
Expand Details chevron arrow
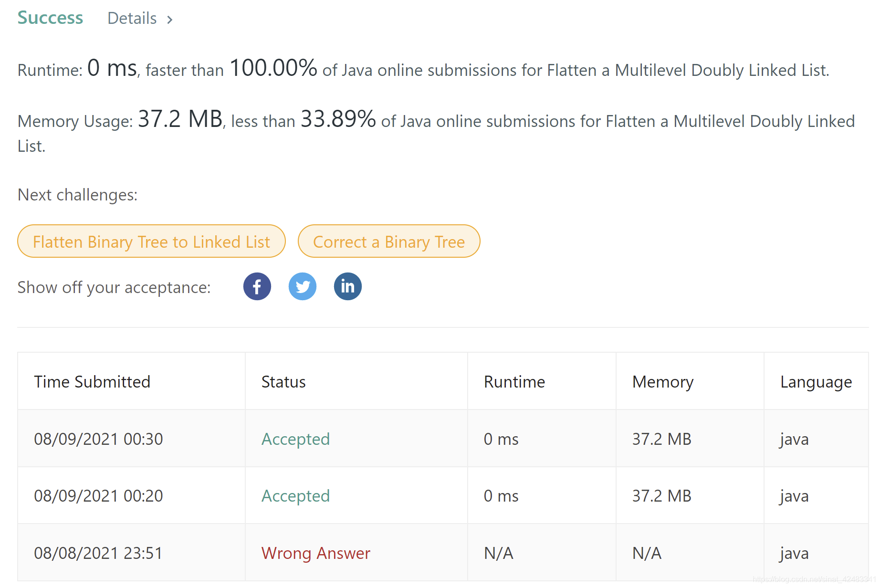170,20
